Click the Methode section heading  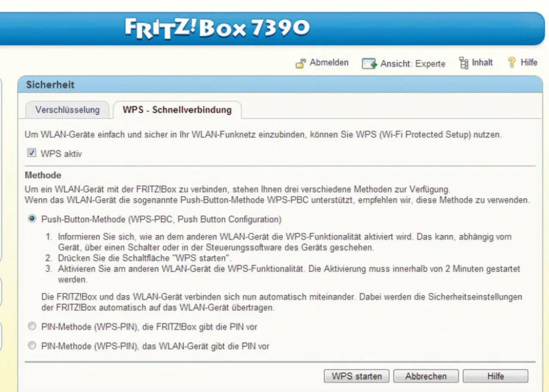[x=43, y=175]
